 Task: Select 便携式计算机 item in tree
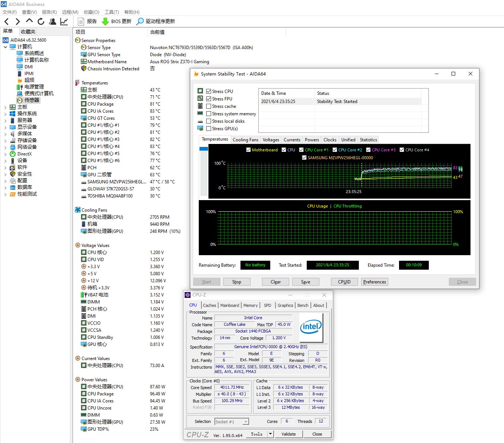(x=35, y=93)
